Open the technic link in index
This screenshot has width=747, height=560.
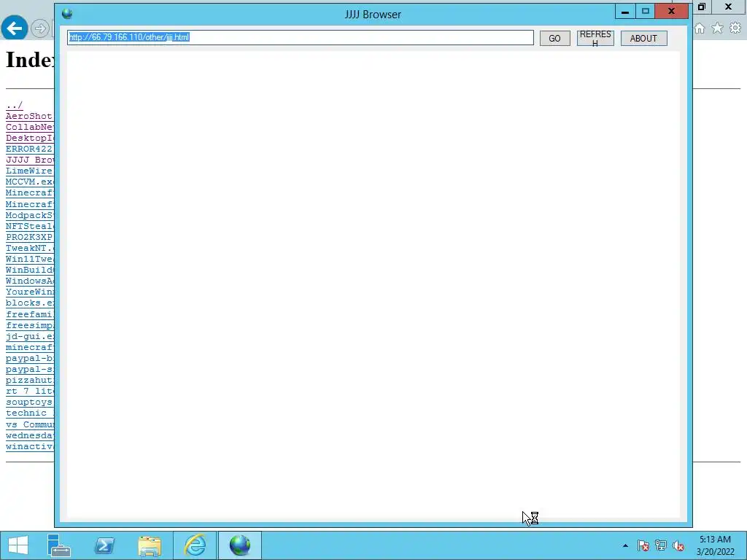click(x=29, y=413)
